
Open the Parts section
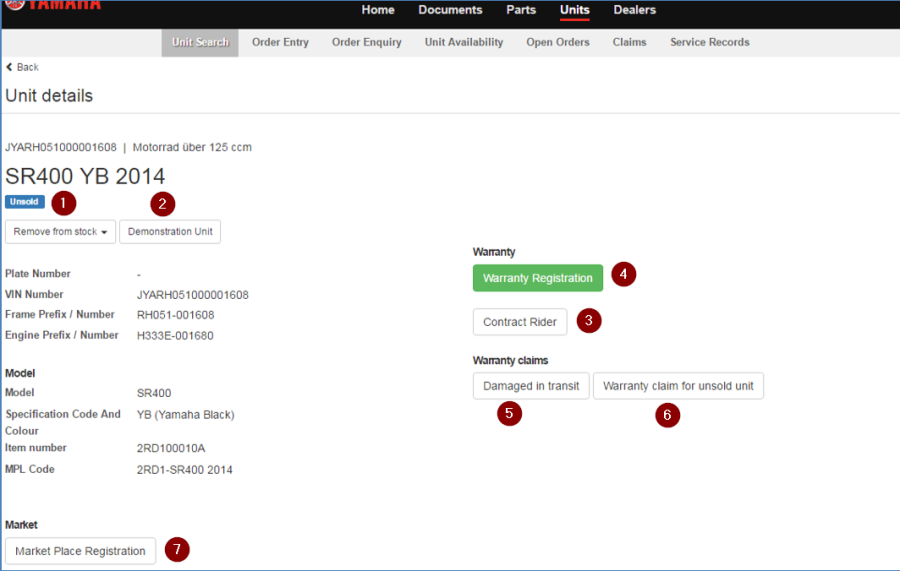point(521,10)
